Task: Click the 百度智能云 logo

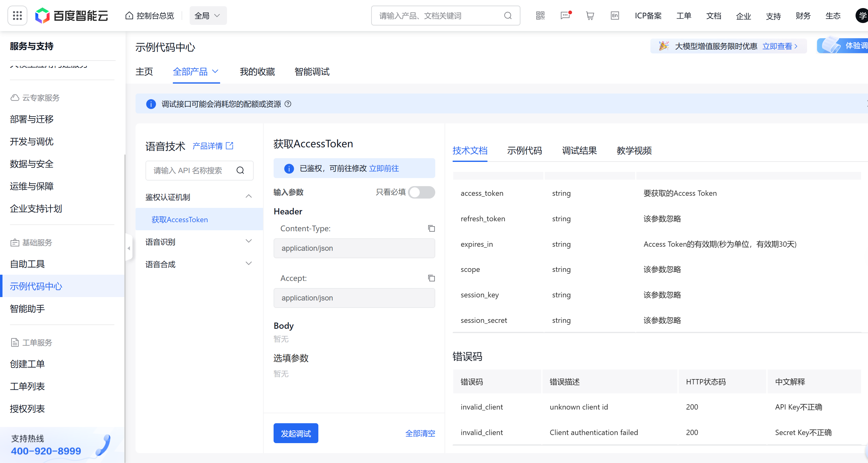Action: coord(72,15)
